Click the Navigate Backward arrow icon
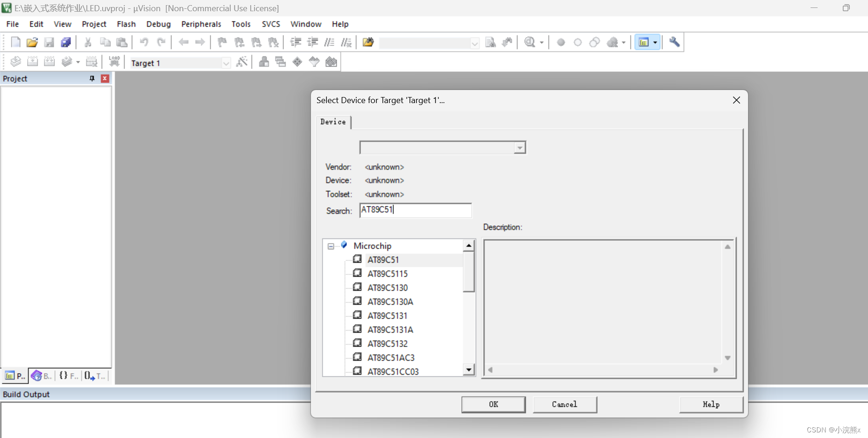The image size is (868, 438). pyautogui.click(x=183, y=42)
